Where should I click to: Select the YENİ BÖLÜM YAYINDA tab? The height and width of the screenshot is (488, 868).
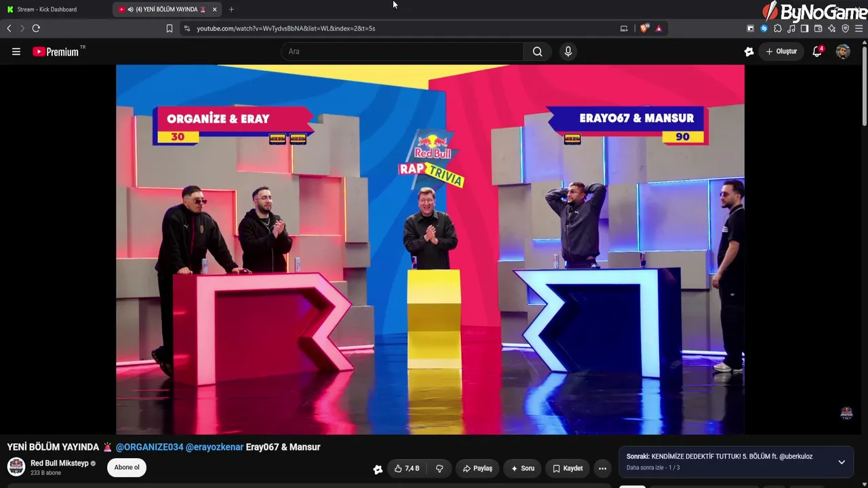click(166, 9)
